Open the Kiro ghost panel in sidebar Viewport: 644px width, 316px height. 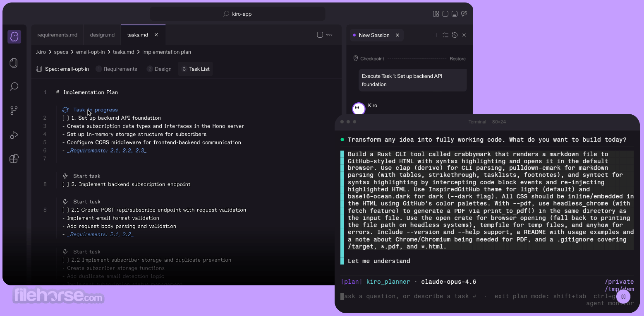pos(14,37)
